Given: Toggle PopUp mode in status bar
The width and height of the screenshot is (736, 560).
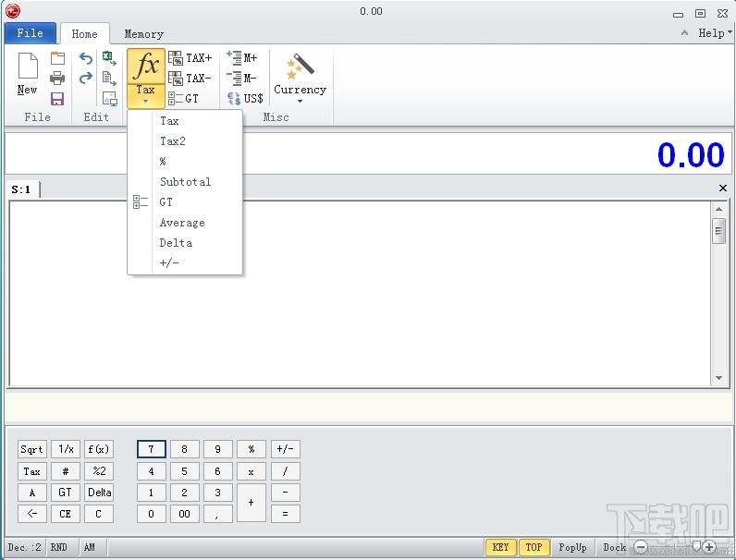Looking at the screenshot, I should (x=572, y=547).
